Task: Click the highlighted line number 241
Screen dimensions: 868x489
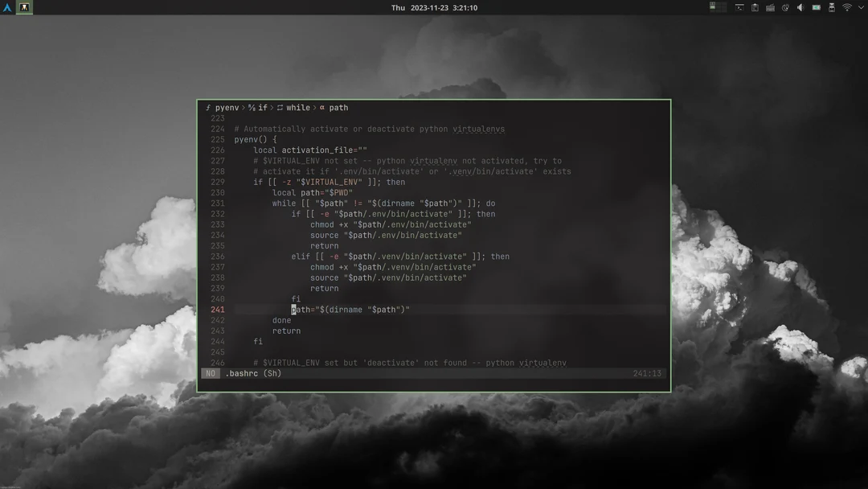Action: (217, 309)
